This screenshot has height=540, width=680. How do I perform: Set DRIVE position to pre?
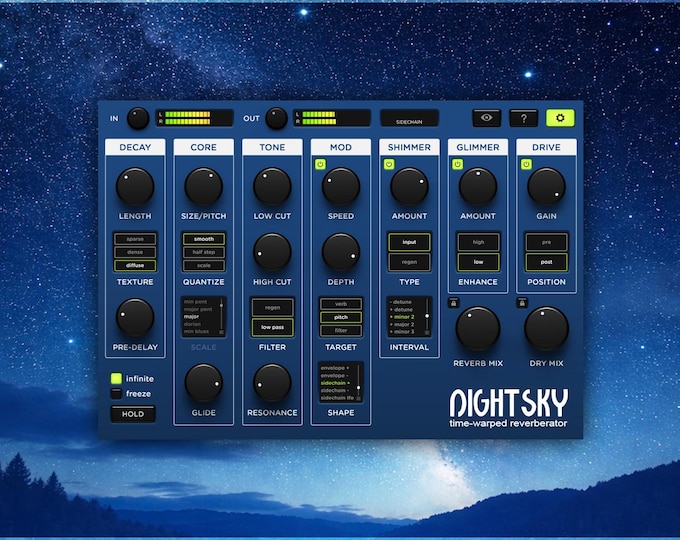[x=546, y=242]
